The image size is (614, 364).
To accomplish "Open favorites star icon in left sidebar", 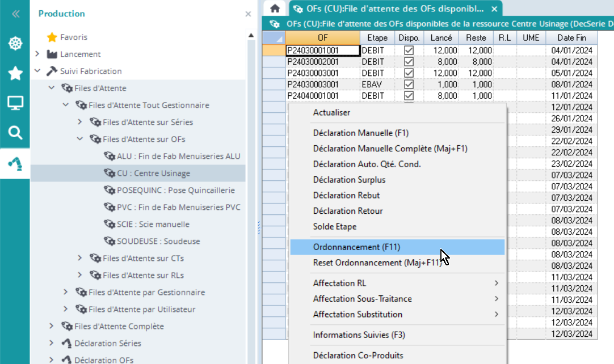I will [15, 73].
